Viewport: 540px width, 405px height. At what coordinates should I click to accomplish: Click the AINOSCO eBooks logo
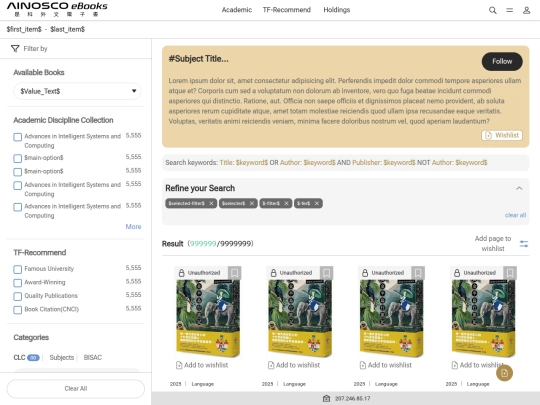(57, 10)
